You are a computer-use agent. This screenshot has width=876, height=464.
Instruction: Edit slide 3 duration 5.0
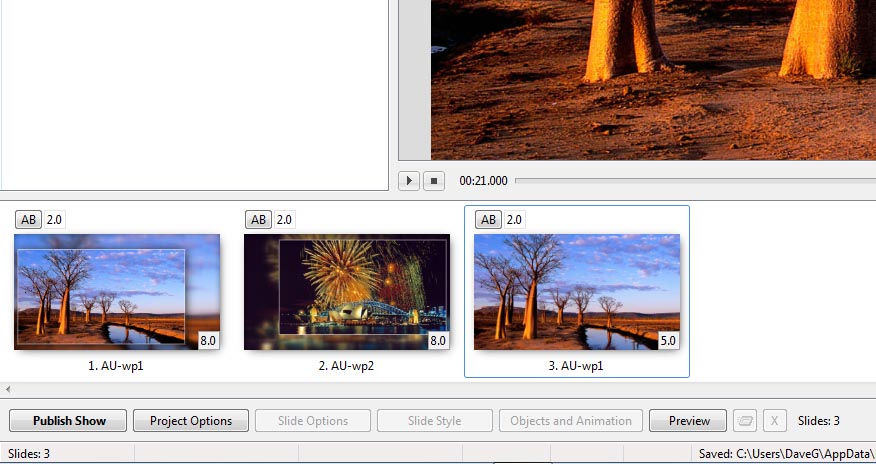(x=668, y=341)
